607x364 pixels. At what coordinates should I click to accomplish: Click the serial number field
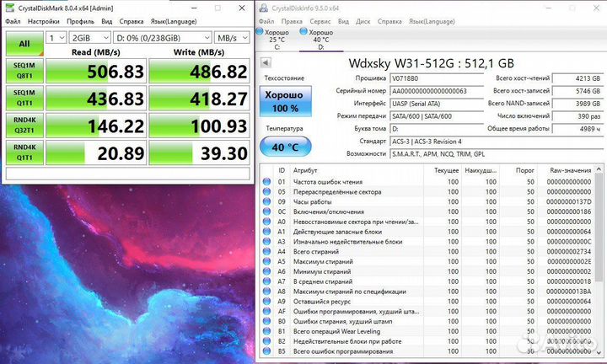(437, 91)
